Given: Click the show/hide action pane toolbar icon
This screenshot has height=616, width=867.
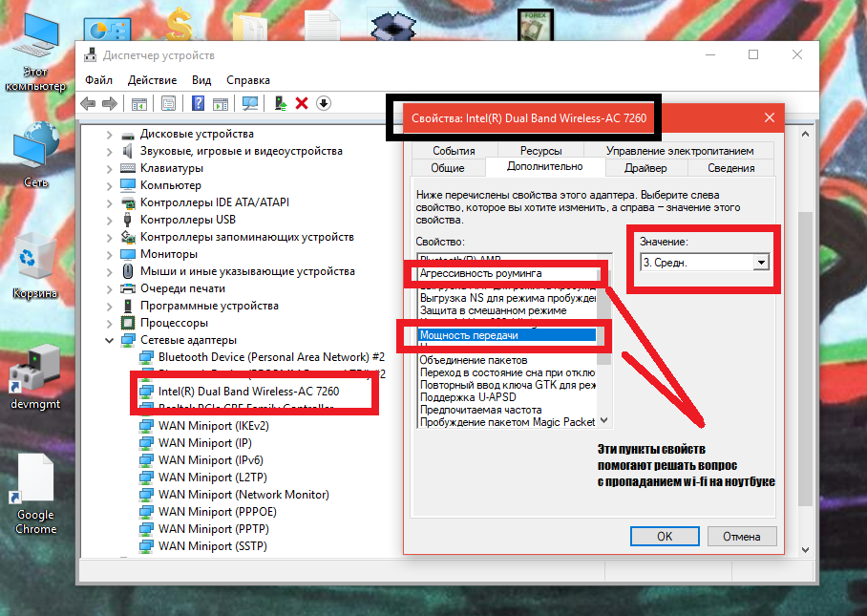Looking at the screenshot, I should [x=221, y=103].
